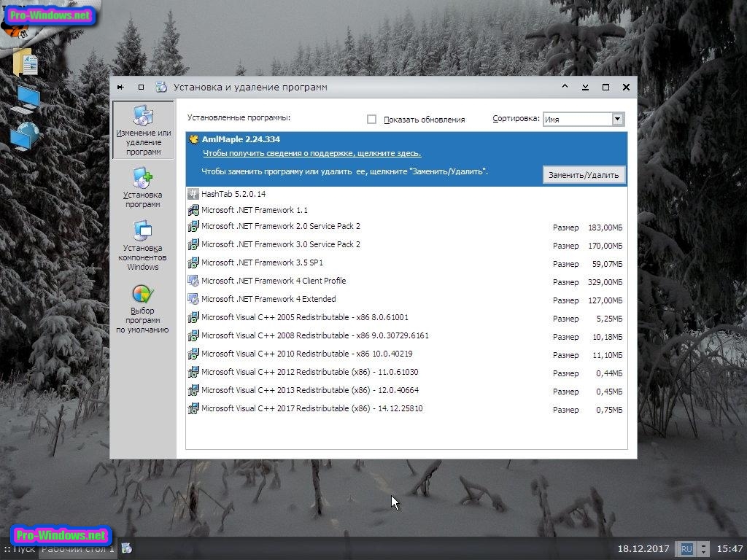The height and width of the screenshot is (560, 747).
Task: Click the 59,07МБ size value
Action: [607, 264]
